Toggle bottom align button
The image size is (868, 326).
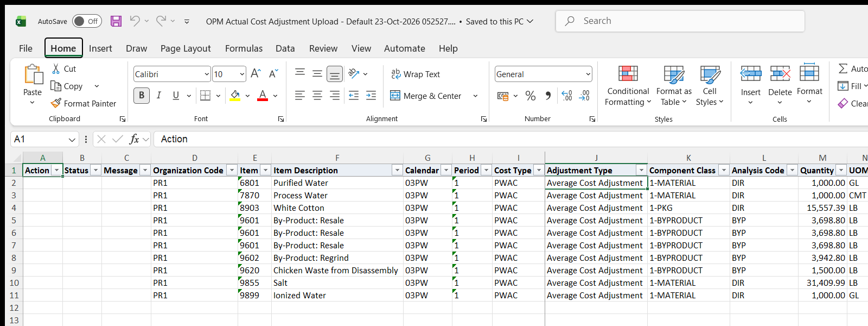coord(335,74)
